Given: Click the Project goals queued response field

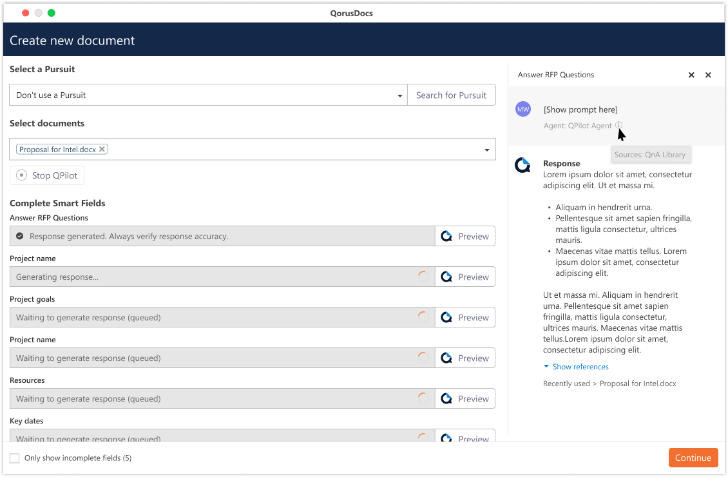Looking at the screenshot, I should pyautogui.click(x=210, y=317).
